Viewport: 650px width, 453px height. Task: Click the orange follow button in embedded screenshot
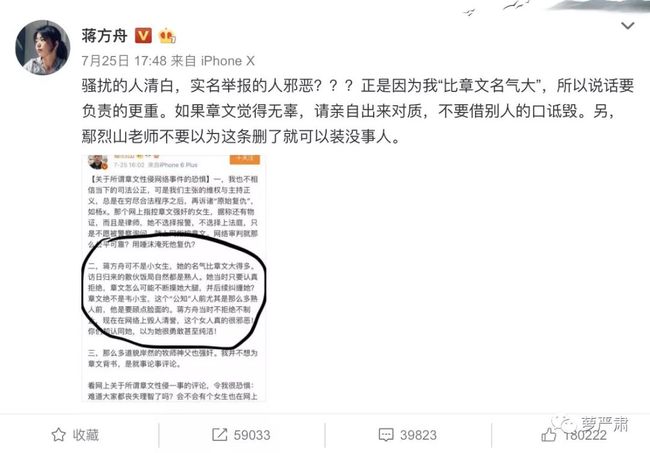[245, 159]
